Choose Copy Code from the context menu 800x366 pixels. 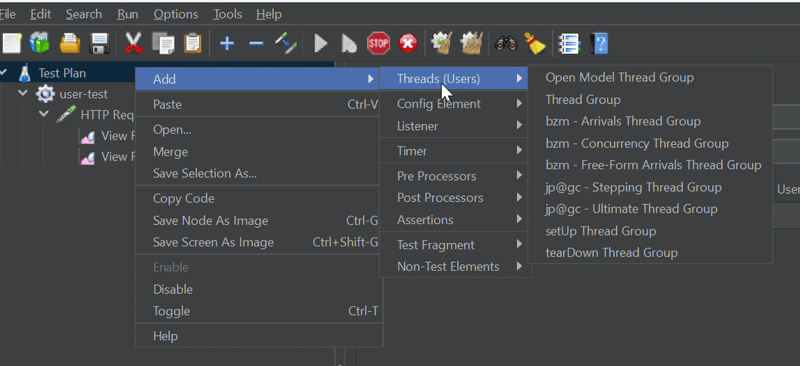pos(258,199)
